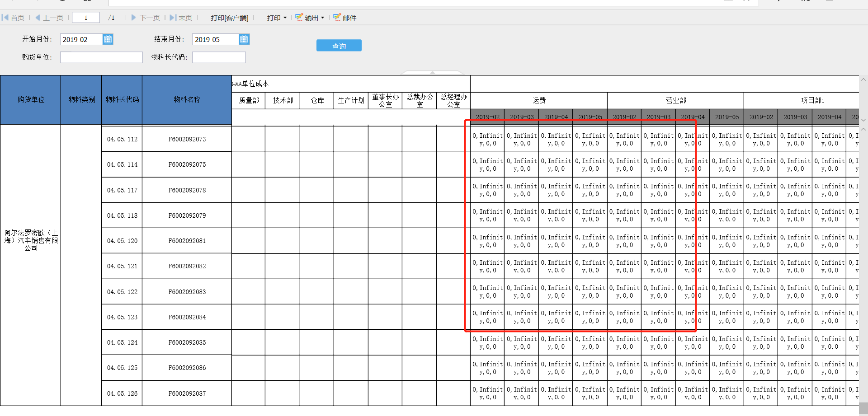Go to first page via 首页 icon
The image size is (868, 416).
click(5, 18)
